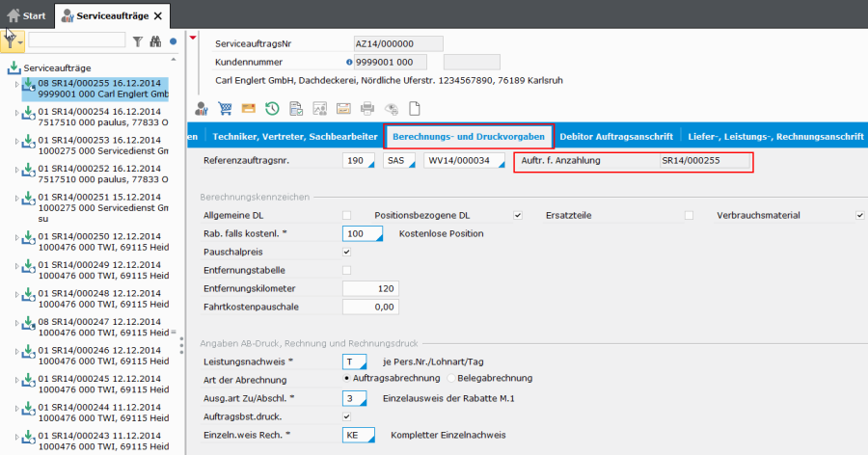Image resolution: width=868 pixels, height=455 pixels.
Task: Open the technician icon in the toolbar
Action: click(x=202, y=109)
